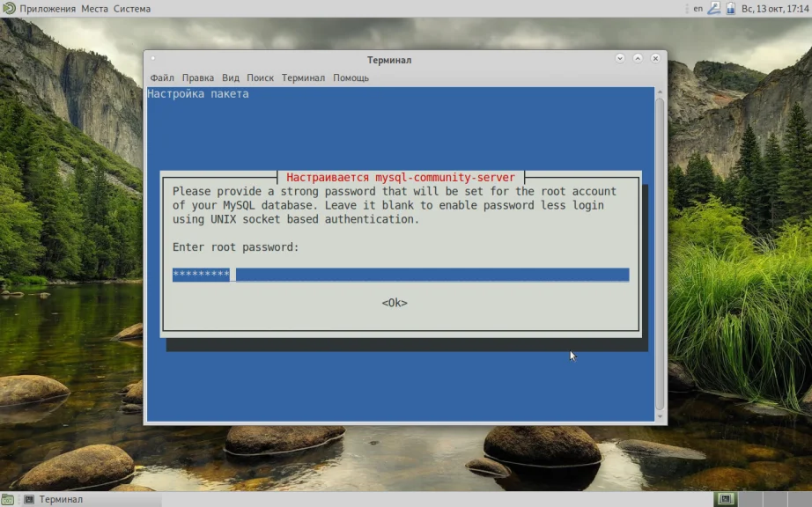Click the scrollbar up arrow in Terminal
This screenshot has width=812, height=507.
660,92
